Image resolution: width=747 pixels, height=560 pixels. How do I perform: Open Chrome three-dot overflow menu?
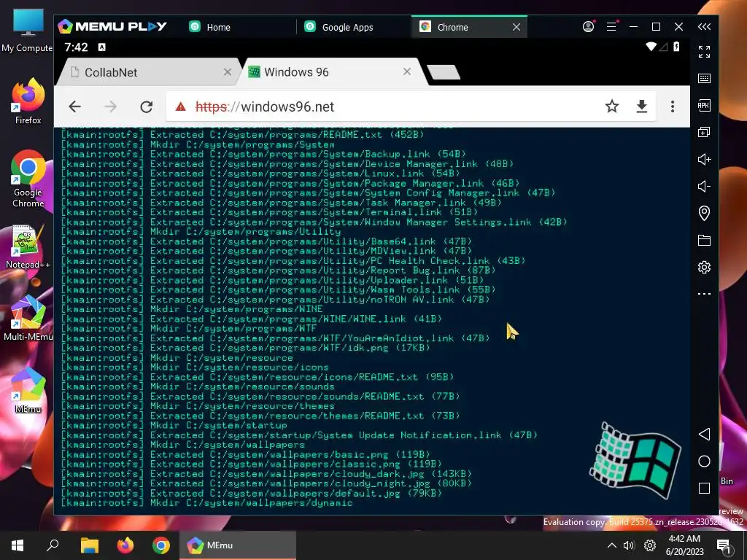click(x=672, y=106)
